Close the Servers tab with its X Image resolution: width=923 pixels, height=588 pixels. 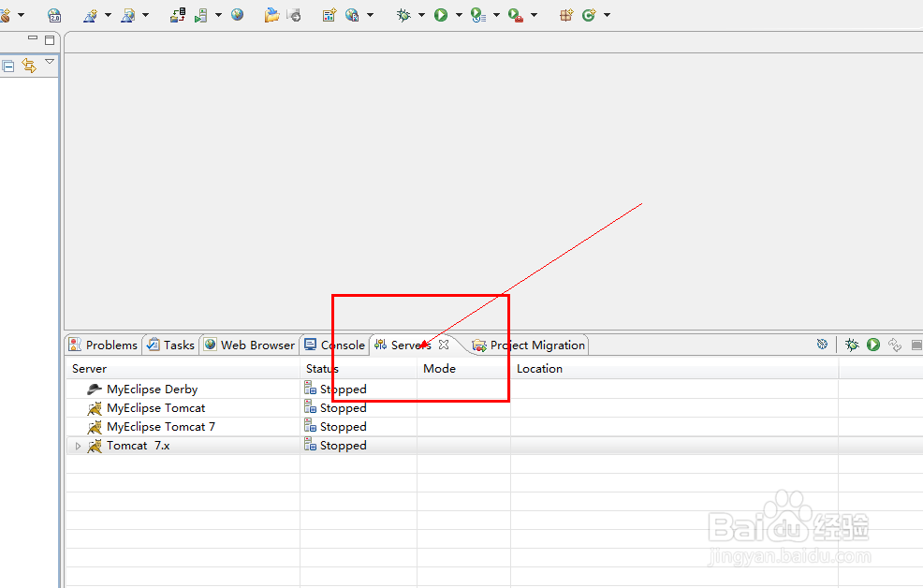pyautogui.click(x=444, y=345)
